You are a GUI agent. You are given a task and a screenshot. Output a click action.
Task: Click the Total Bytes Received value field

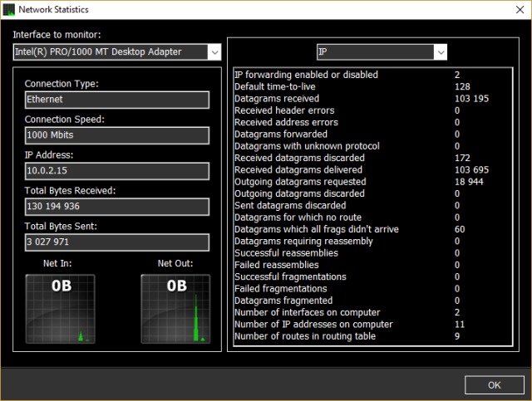pos(116,207)
